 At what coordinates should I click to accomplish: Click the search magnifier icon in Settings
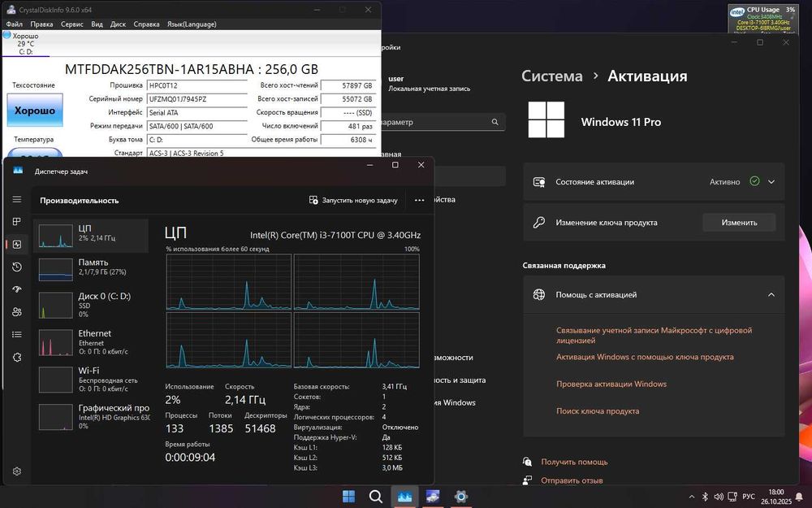[495, 122]
